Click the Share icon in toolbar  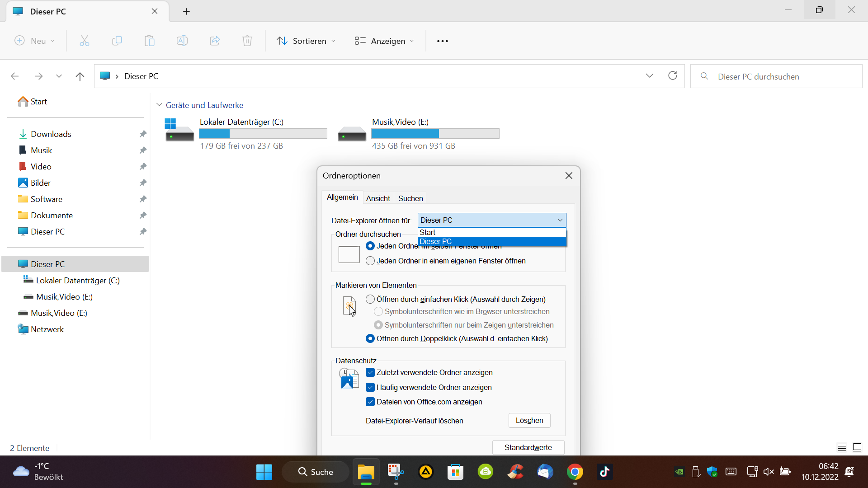(x=214, y=41)
